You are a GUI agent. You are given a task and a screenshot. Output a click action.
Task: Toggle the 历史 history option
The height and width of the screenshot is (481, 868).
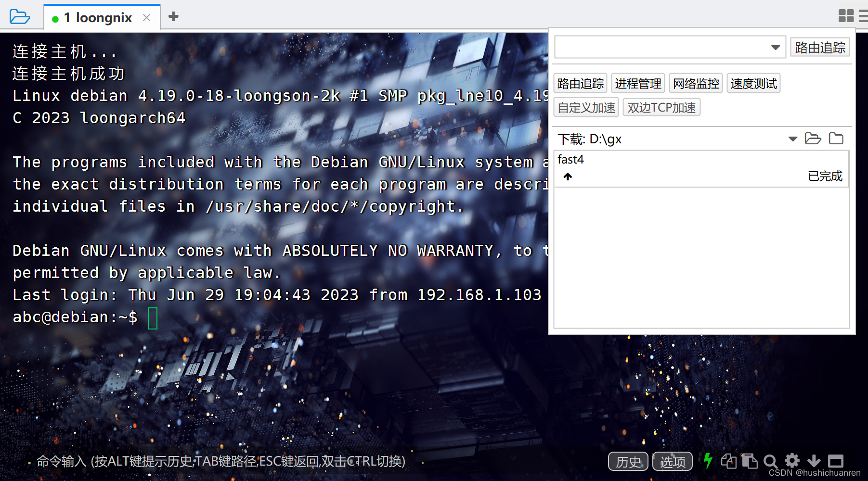pos(627,462)
